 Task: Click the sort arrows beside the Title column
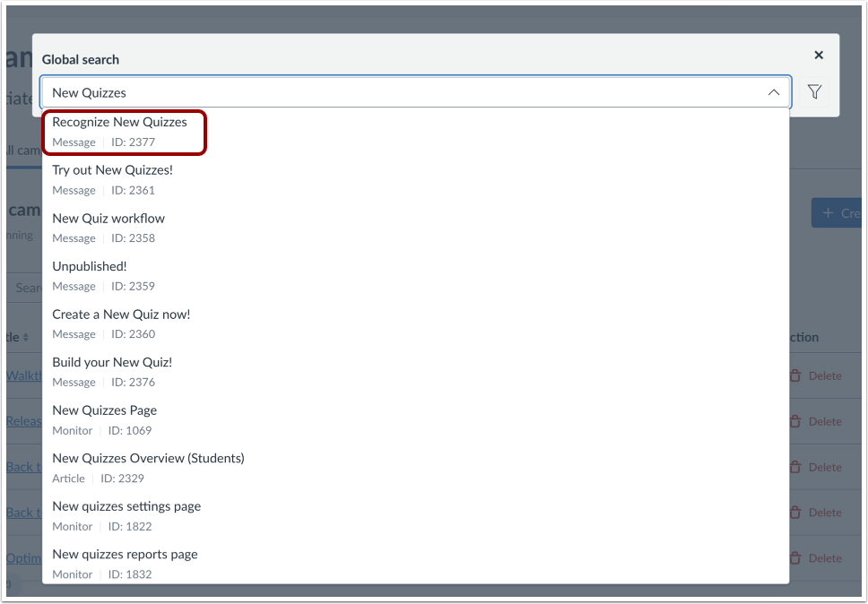click(26, 337)
